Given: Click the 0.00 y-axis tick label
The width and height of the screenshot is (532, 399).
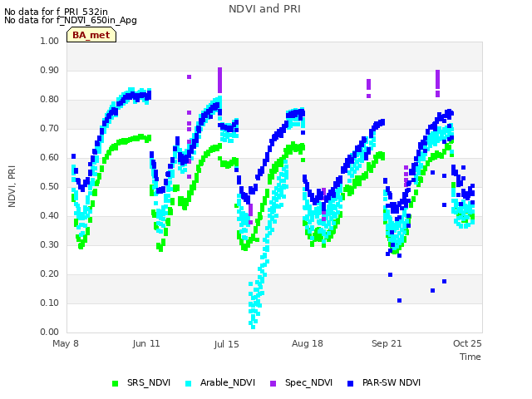Looking at the screenshot, I should [x=50, y=332].
